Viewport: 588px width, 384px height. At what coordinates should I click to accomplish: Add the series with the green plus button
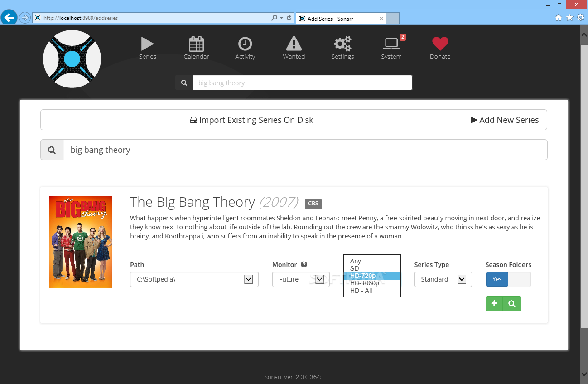click(494, 304)
